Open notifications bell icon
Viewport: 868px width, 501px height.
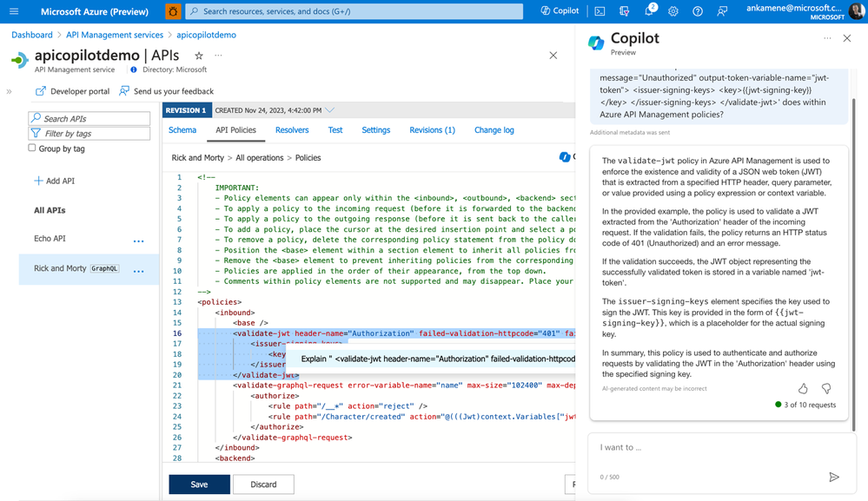point(649,11)
